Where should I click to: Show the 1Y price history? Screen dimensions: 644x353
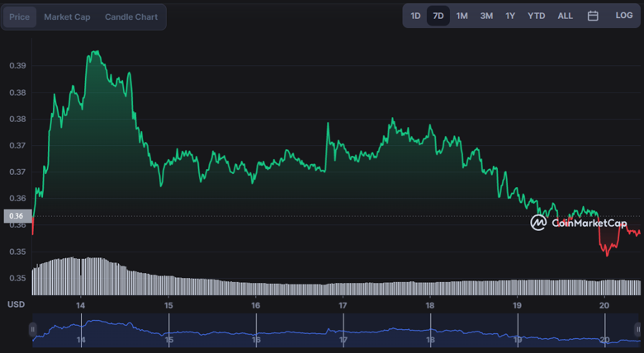pos(510,16)
